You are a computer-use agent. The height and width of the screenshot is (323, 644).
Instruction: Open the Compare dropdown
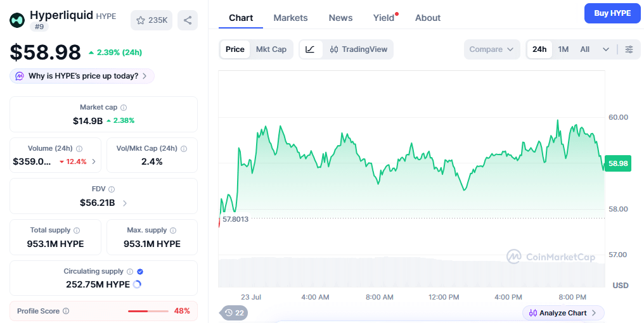(x=492, y=49)
